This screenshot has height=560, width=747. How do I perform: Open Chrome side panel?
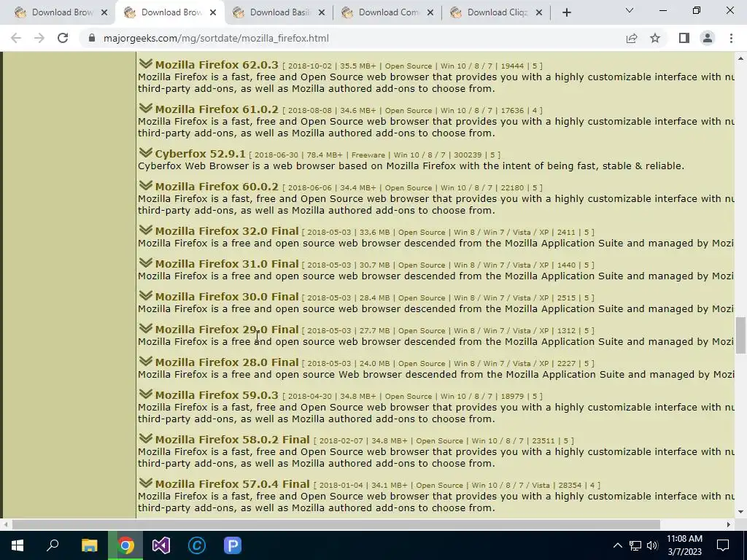point(684,38)
